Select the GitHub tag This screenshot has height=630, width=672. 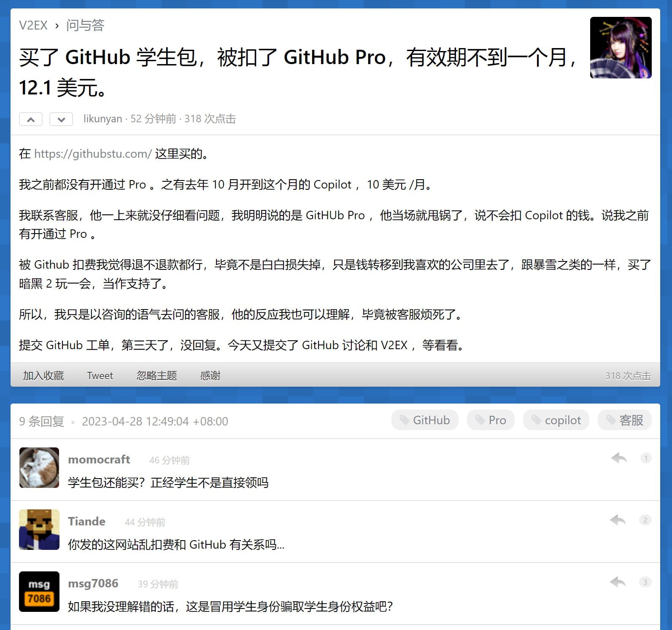(425, 420)
